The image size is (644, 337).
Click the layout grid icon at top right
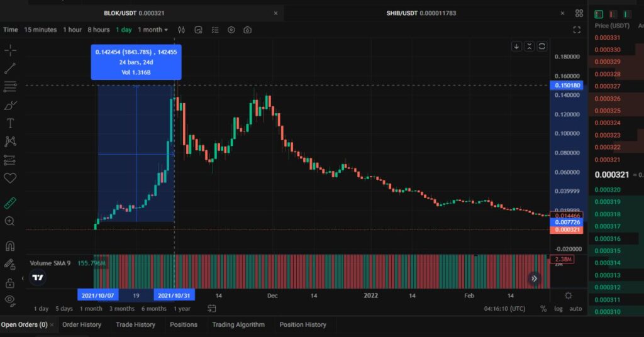click(x=579, y=13)
